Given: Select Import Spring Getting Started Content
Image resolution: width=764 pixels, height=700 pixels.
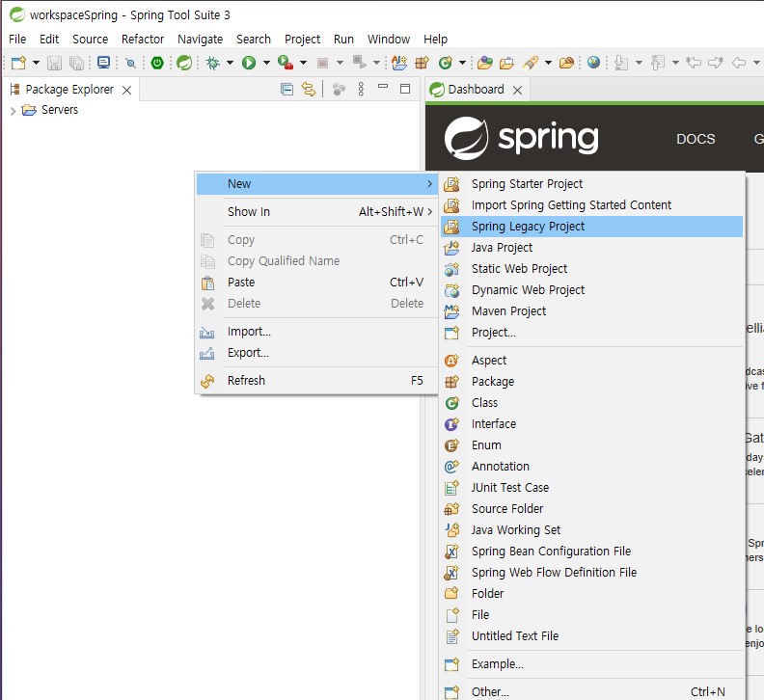Looking at the screenshot, I should point(591,205).
